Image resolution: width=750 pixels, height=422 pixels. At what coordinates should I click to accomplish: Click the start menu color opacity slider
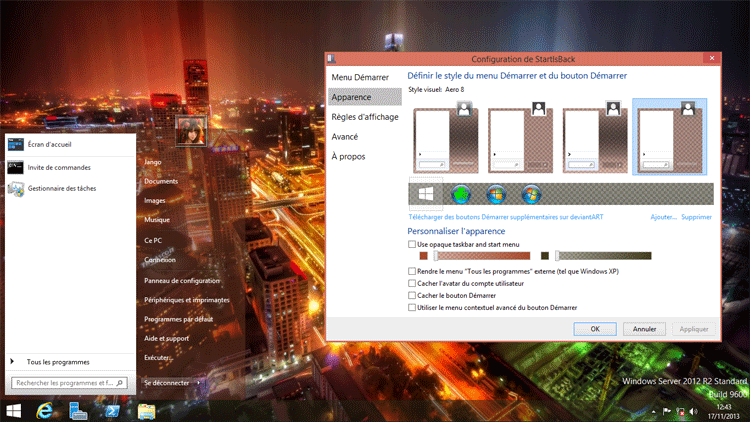[x=482, y=256]
